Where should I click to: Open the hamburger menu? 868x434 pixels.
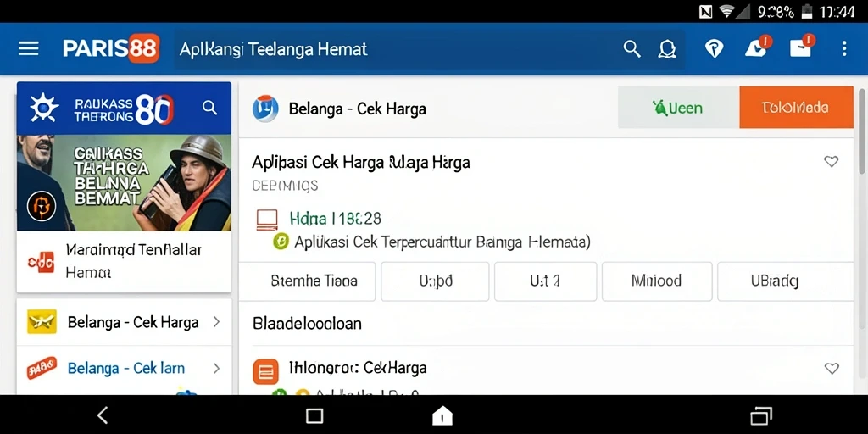pos(28,48)
